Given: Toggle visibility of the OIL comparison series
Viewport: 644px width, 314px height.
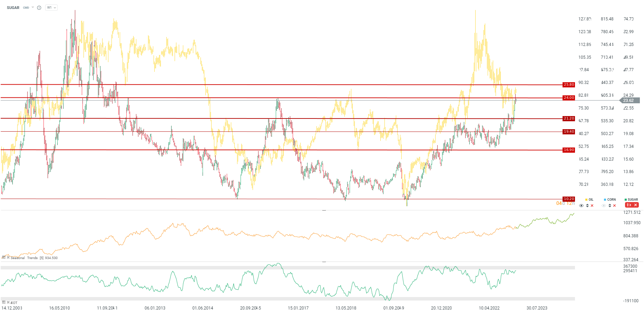Looking at the screenshot, I should click(x=582, y=206).
